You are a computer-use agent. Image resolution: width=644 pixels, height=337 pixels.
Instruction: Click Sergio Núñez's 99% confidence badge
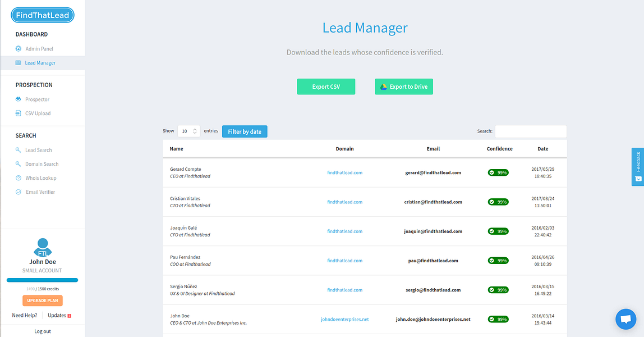click(498, 290)
